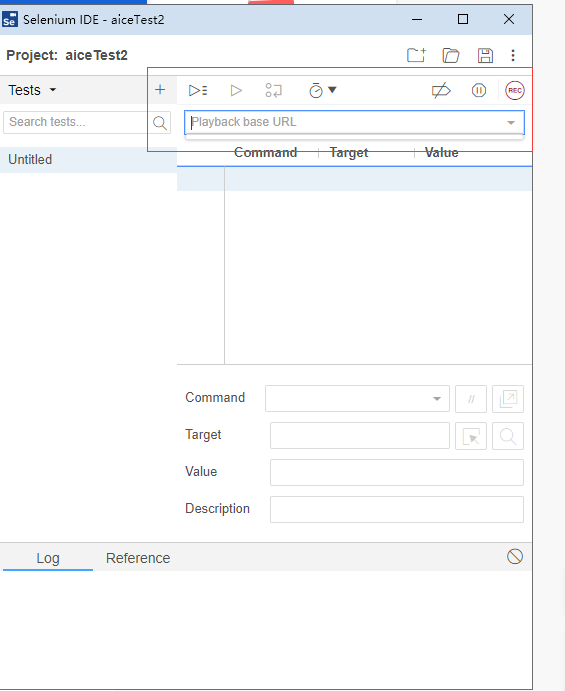Minimize the Selenium IDE window

click(417, 19)
